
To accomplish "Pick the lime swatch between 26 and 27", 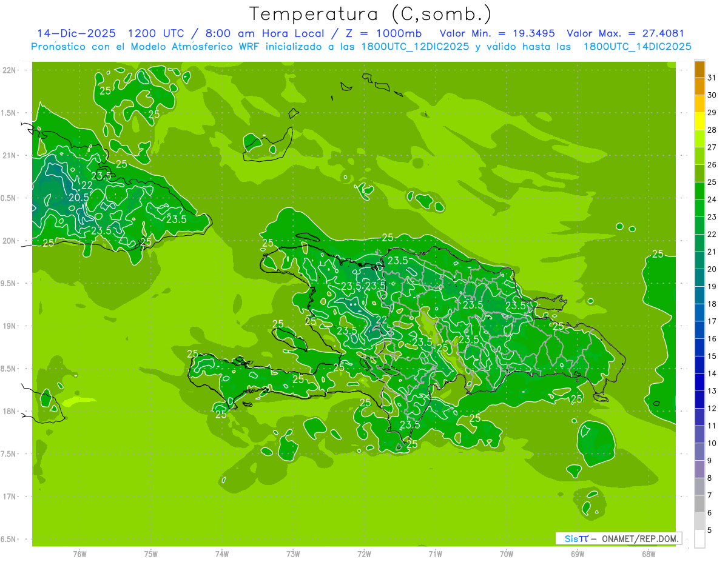I will pos(699,156).
